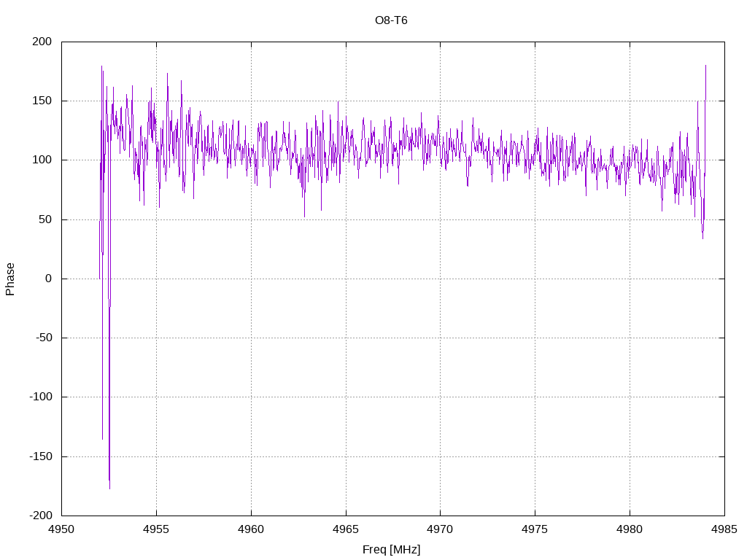Click the y-axis tick label 200
Screen dimensions: 747x560
point(42,42)
